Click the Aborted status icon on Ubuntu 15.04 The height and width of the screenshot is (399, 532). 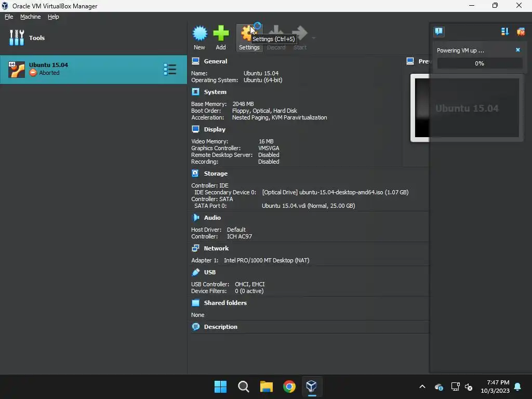pos(33,73)
